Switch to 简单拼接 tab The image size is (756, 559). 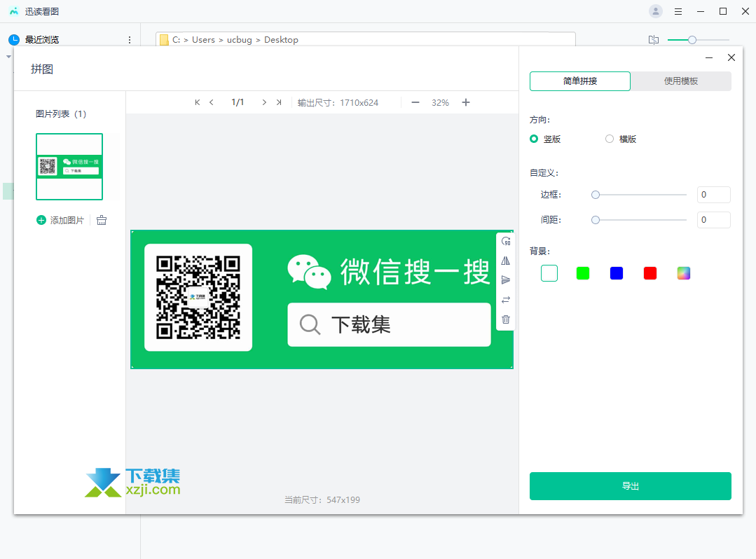(x=580, y=81)
